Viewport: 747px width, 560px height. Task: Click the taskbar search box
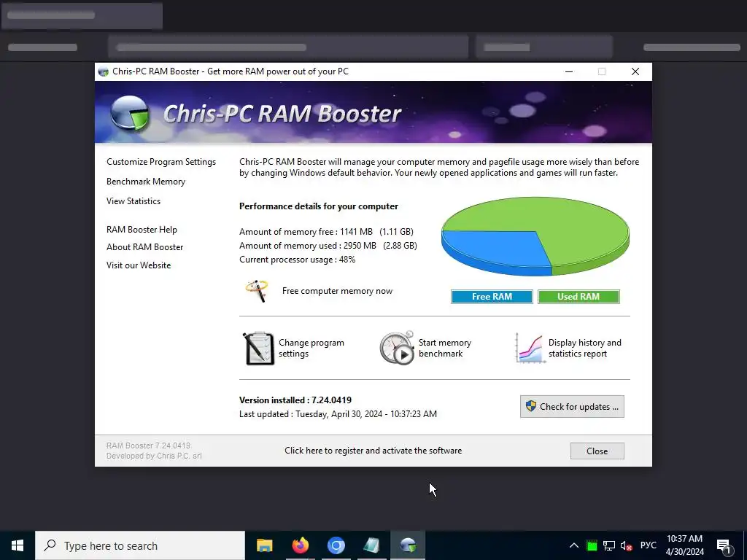140,545
